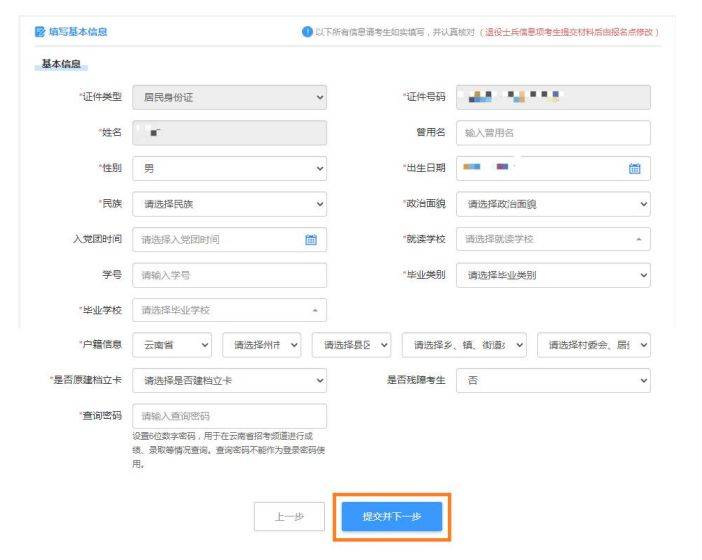Click the blue info icon in header notice
The image size is (702, 560).
point(307,32)
